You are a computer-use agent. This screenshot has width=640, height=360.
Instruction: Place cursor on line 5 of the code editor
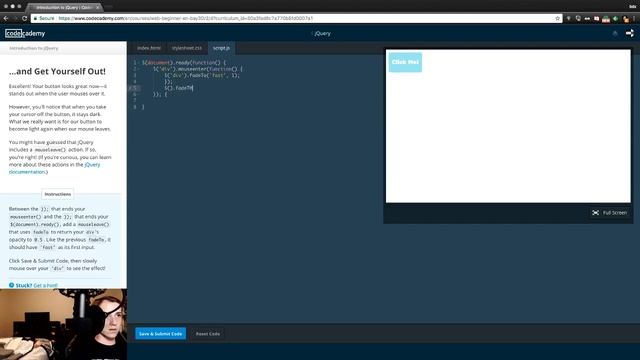[x=178, y=88]
